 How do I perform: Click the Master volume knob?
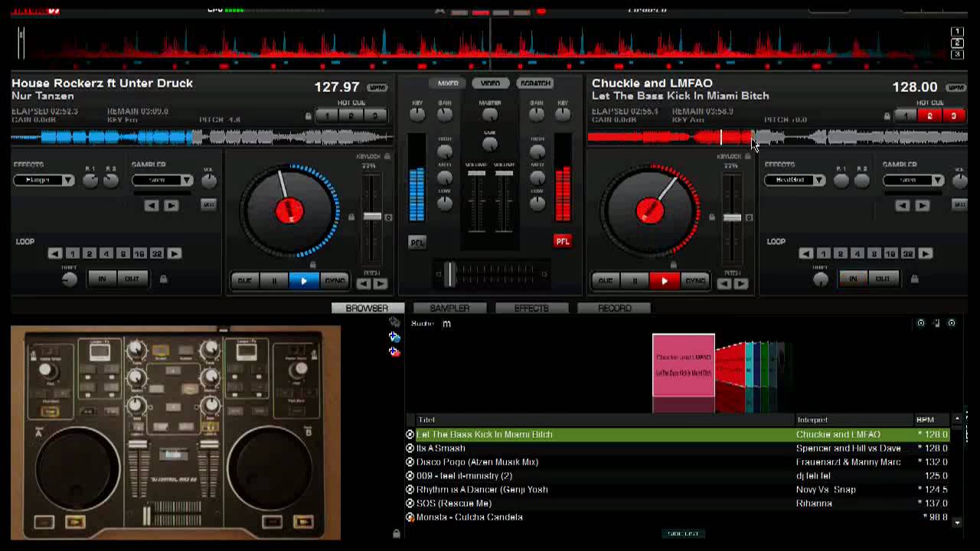[490, 115]
